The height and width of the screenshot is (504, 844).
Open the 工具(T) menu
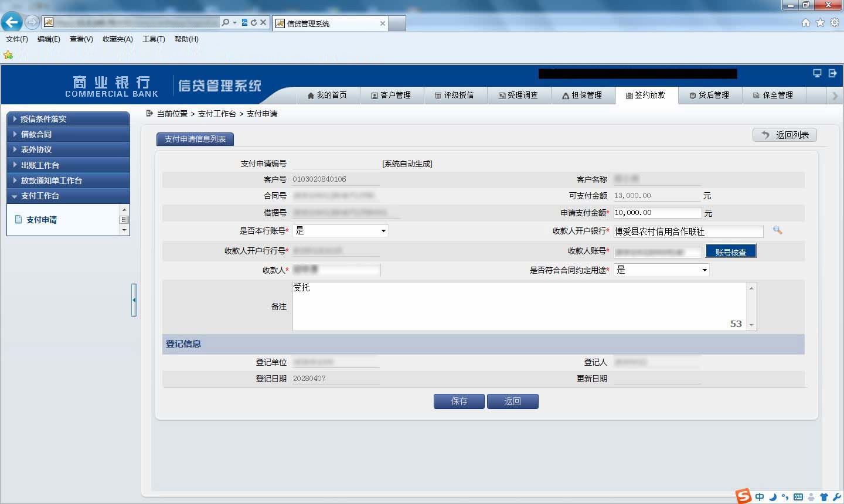154,39
